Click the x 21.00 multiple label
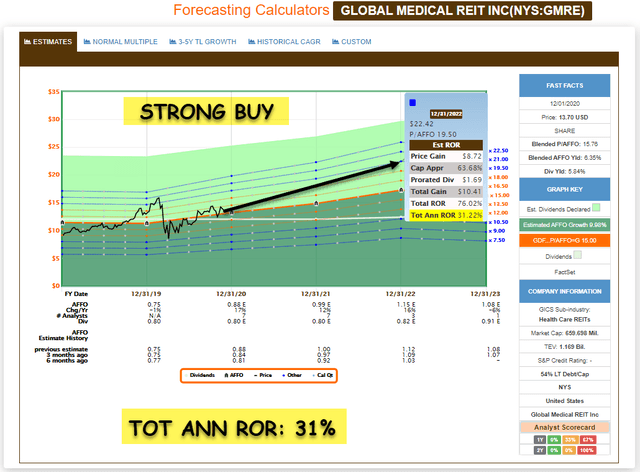This screenshot has width=640, height=472. coord(498,159)
